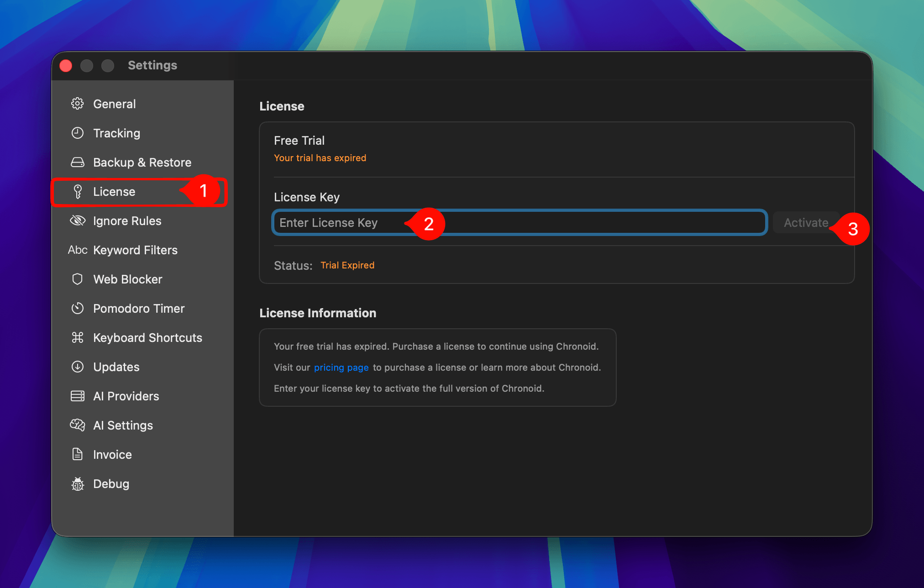The height and width of the screenshot is (588, 924).
Task: Open General settings via the gear icon
Action: (x=78, y=104)
